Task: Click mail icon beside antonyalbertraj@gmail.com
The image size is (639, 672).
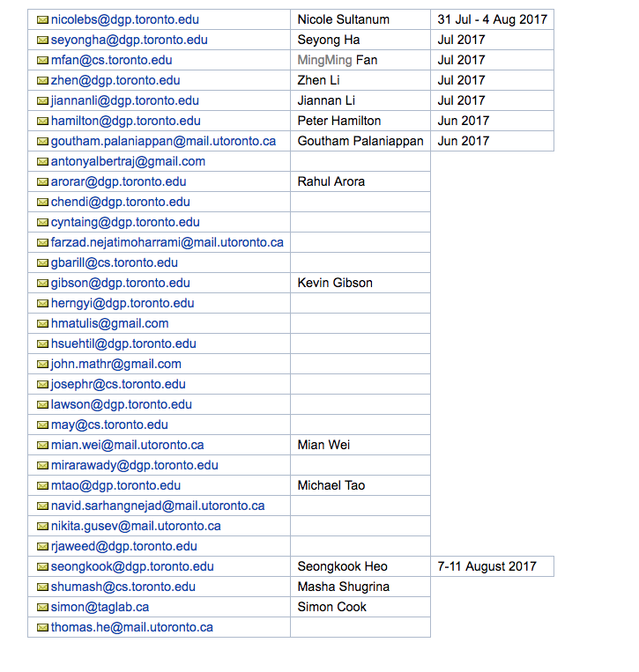Action: point(42,161)
